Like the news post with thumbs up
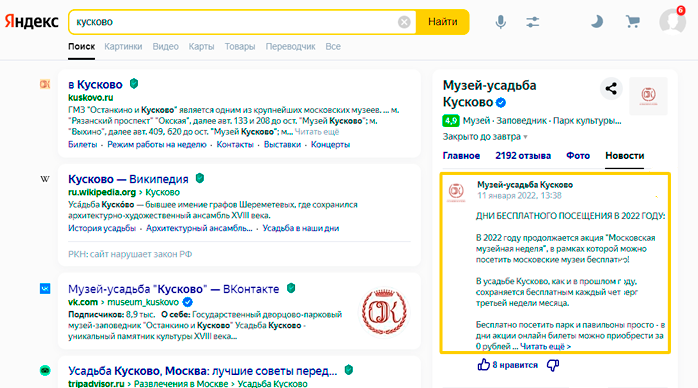The image size is (698, 388). pyautogui.click(x=483, y=365)
